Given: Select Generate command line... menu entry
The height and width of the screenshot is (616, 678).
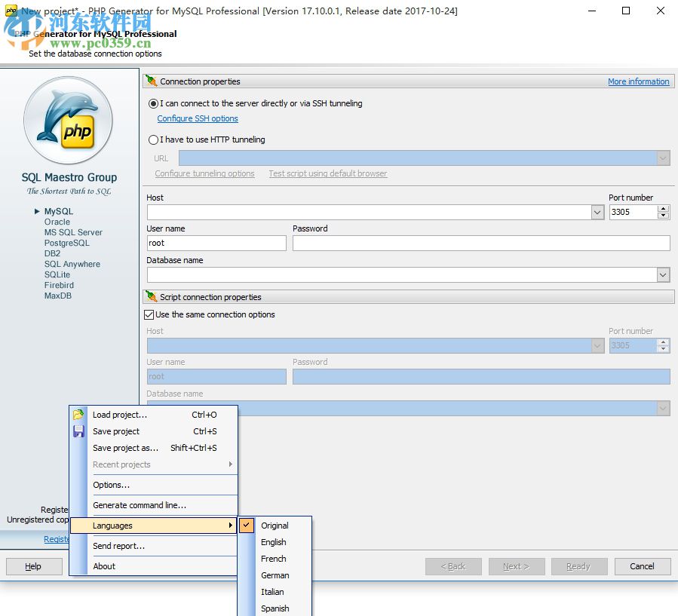Looking at the screenshot, I should pyautogui.click(x=139, y=505).
